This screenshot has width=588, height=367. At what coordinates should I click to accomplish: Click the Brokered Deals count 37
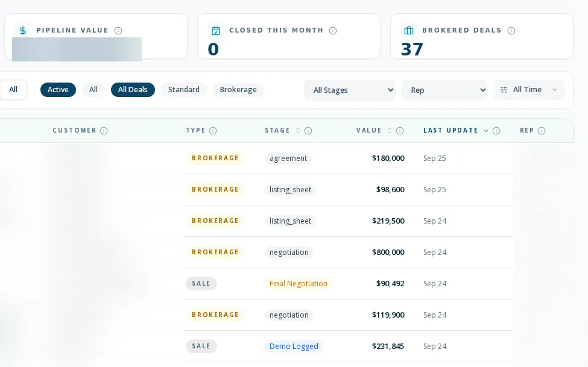(x=412, y=49)
